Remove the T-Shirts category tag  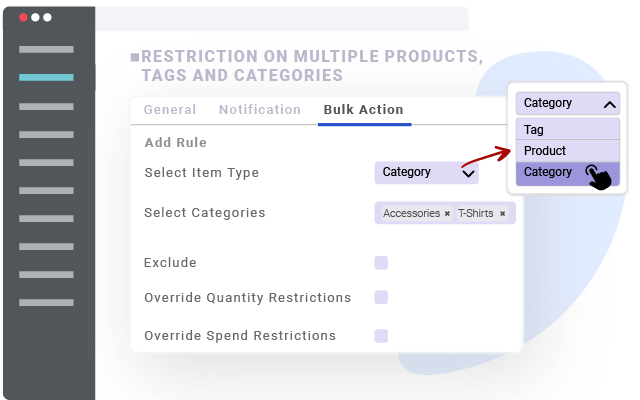tap(502, 214)
